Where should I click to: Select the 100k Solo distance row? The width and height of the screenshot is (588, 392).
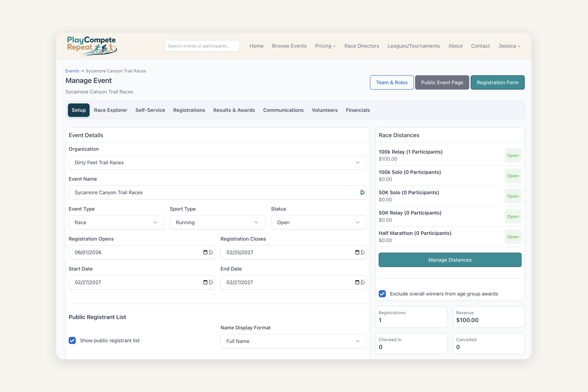point(450,176)
